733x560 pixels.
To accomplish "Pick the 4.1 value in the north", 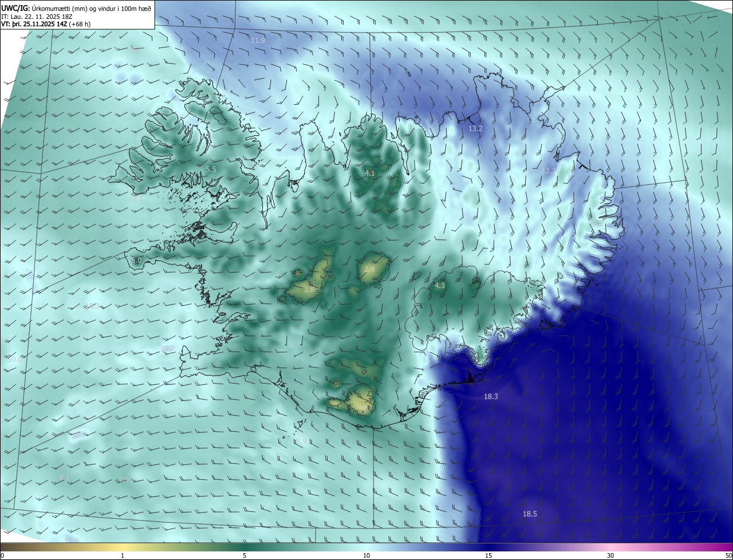I will 369,173.
